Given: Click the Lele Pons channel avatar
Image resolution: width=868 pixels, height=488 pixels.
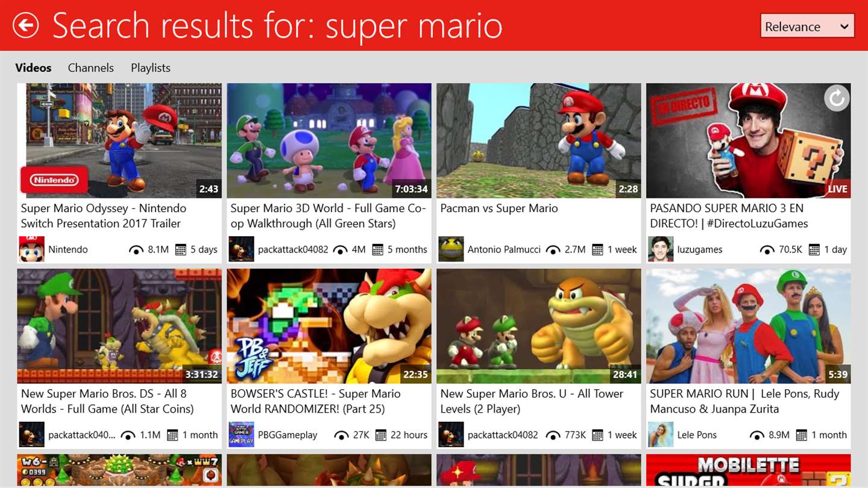Looking at the screenshot, I should click(x=661, y=434).
